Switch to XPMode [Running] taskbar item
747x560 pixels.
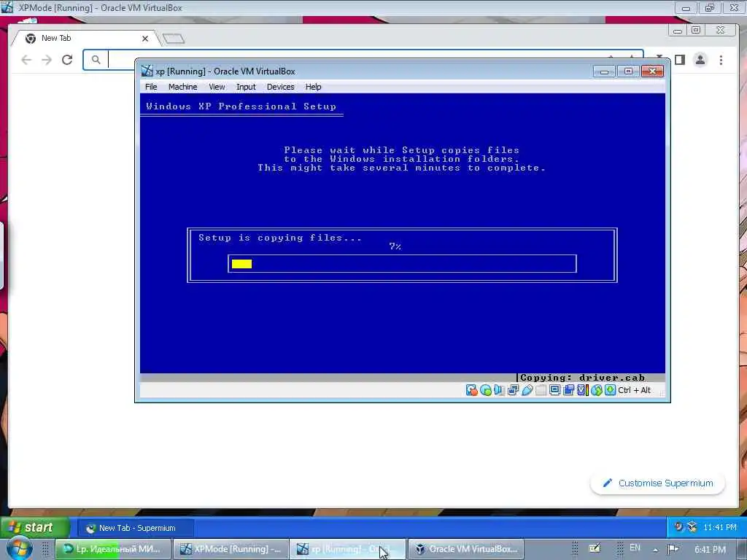(x=231, y=549)
